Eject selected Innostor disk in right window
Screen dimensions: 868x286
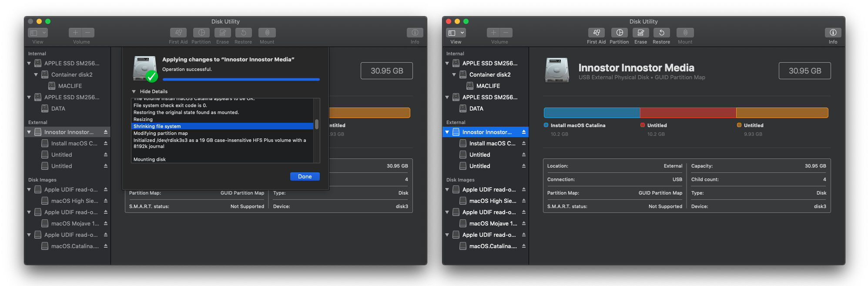click(524, 132)
